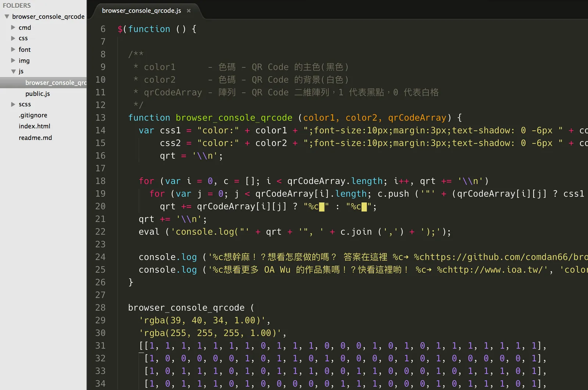The height and width of the screenshot is (390, 588).
Task: Select the js folder label
Action: point(21,71)
